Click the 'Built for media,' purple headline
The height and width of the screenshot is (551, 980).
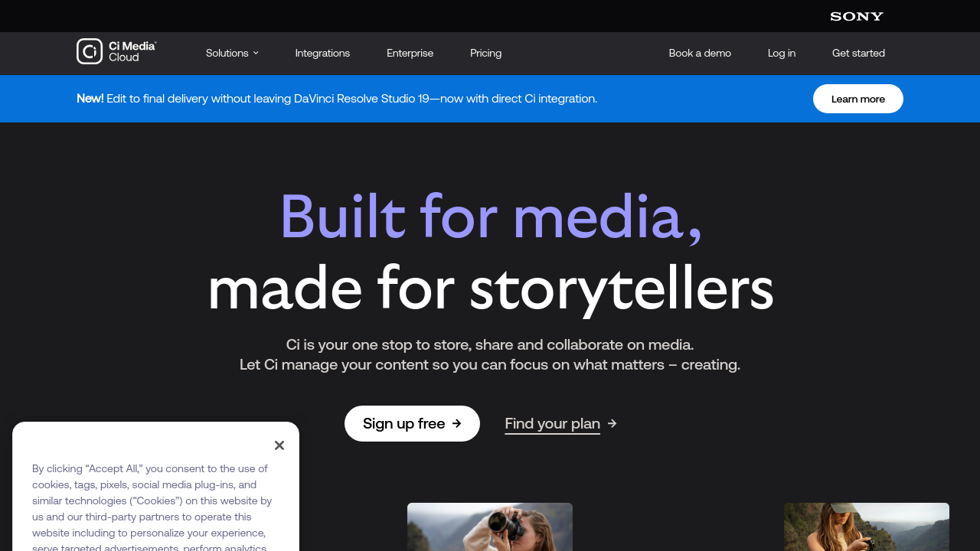490,217
